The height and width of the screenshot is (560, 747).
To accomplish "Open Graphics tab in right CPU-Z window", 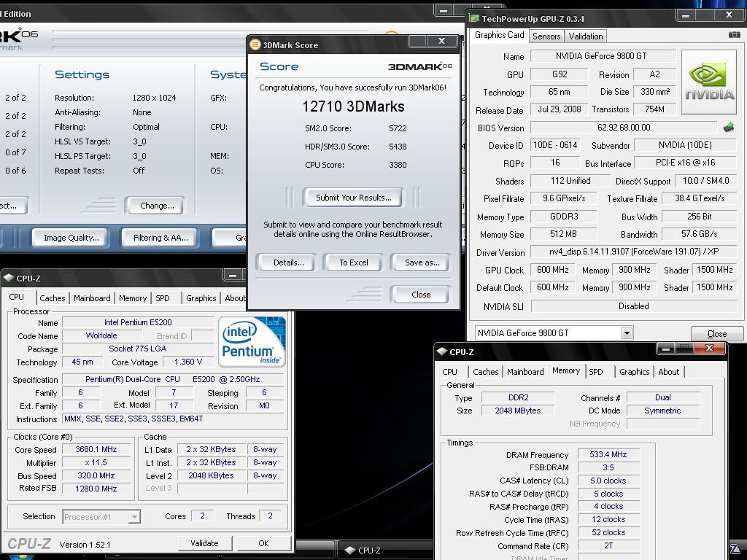I will click(634, 372).
